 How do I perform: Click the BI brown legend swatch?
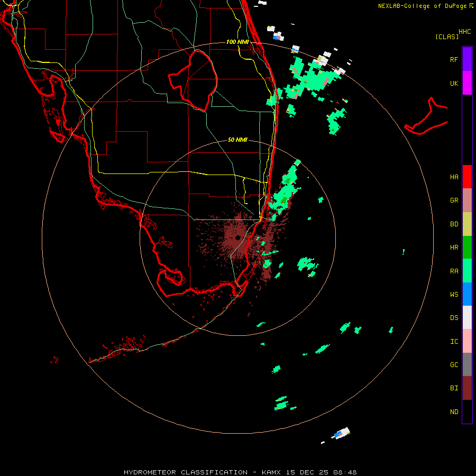pos(467,388)
